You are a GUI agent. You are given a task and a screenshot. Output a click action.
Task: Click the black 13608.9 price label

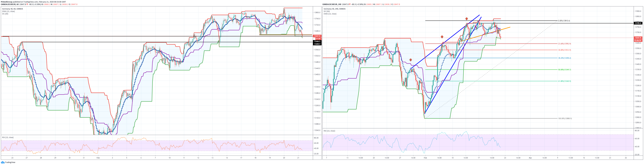tap(317, 44)
